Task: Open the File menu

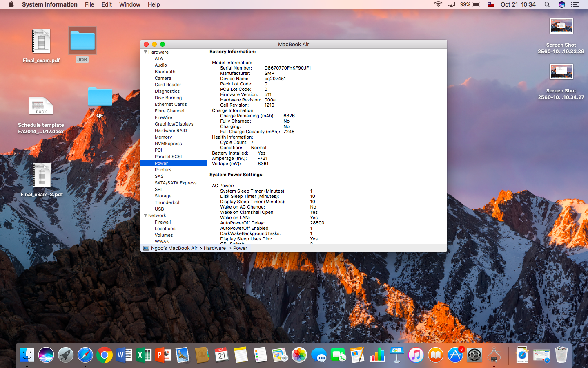Action: [89, 4]
